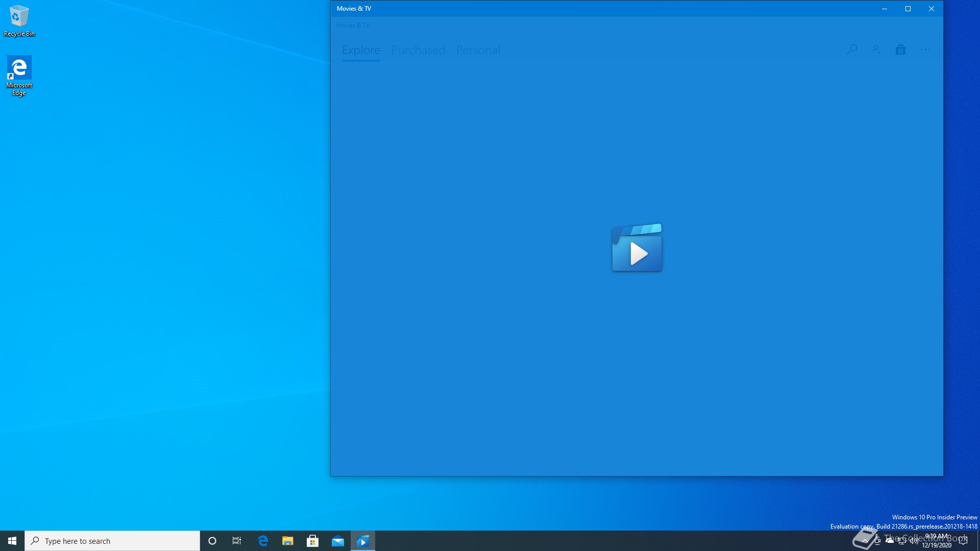The width and height of the screenshot is (980, 551).
Task: Click the Movies & TV taskbar button
Action: pos(363,541)
